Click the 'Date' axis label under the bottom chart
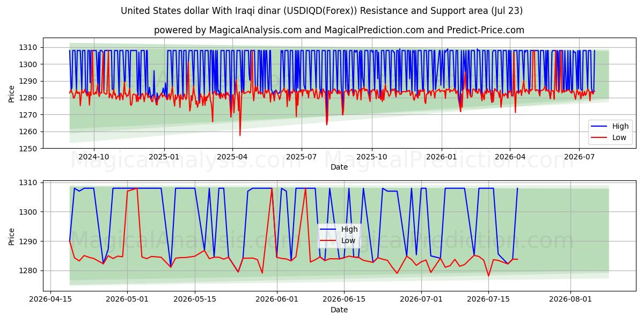644x322 pixels. (339, 310)
